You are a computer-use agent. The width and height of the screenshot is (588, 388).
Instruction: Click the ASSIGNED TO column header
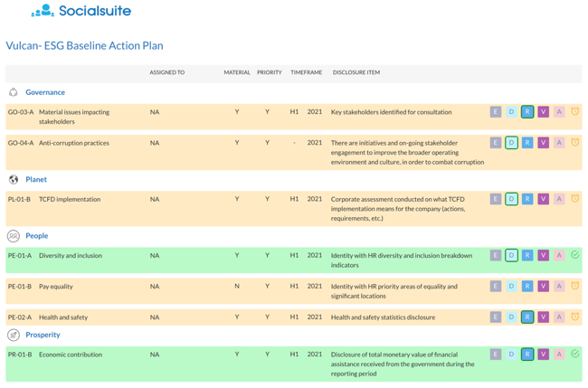166,72
